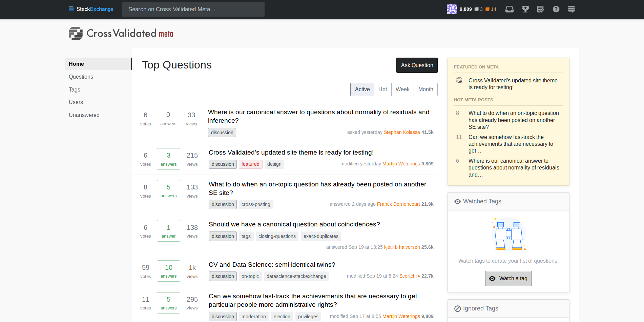This screenshot has width=644, height=322.
Task: Click 'answered 2 days ago' timestamp
Action: point(352,204)
